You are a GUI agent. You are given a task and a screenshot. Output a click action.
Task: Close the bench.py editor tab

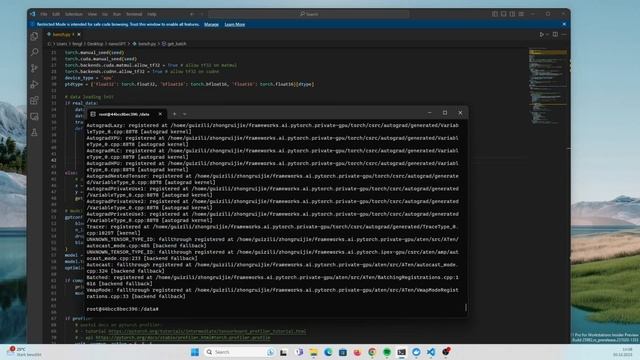coord(79,35)
